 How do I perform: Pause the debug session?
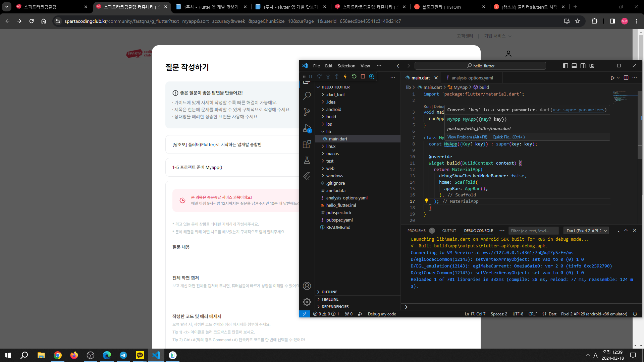click(x=311, y=77)
